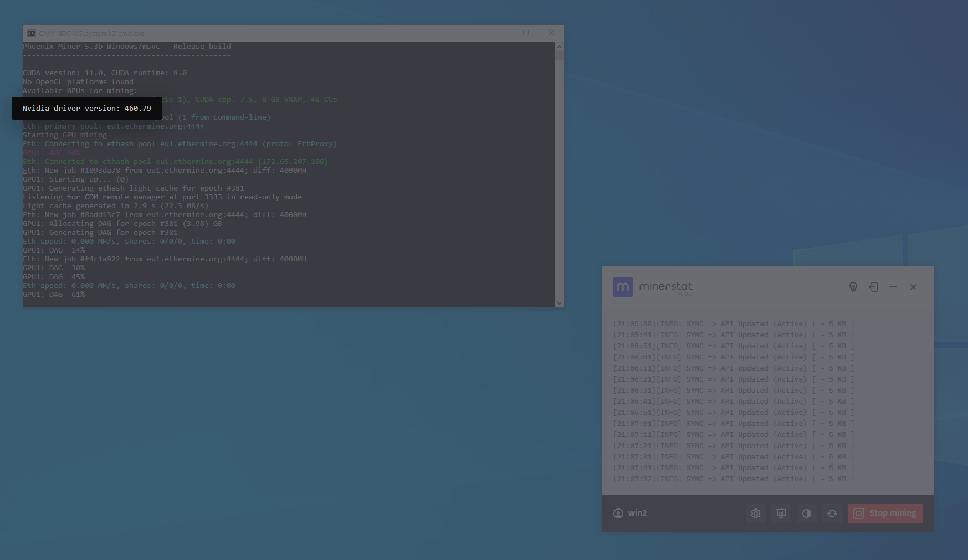The height and width of the screenshot is (560, 968).
Task: Click the [21:06:31] log entry in minerstat
Action: 734,391
